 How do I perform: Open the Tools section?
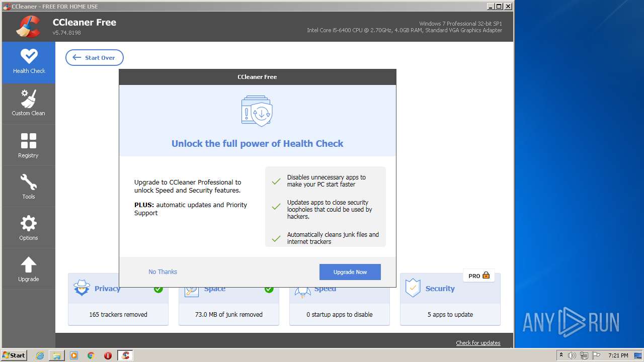point(29,187)
